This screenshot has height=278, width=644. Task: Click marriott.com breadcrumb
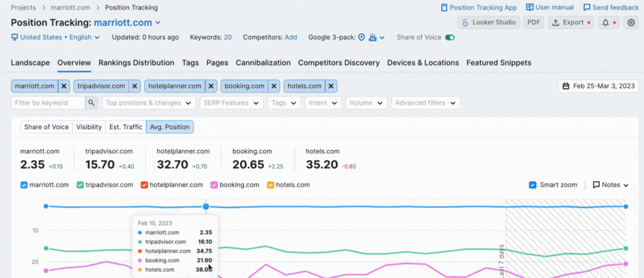pos(70,8)
